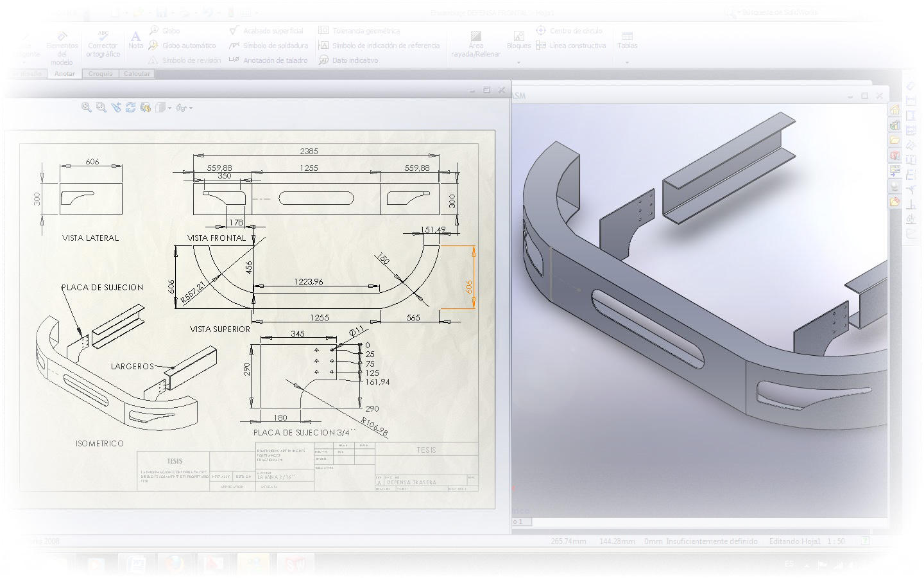The height and width of the screenshot is (578, 924).
Task: Click Centro de círculo tool
Action: (x=569, y=31)
